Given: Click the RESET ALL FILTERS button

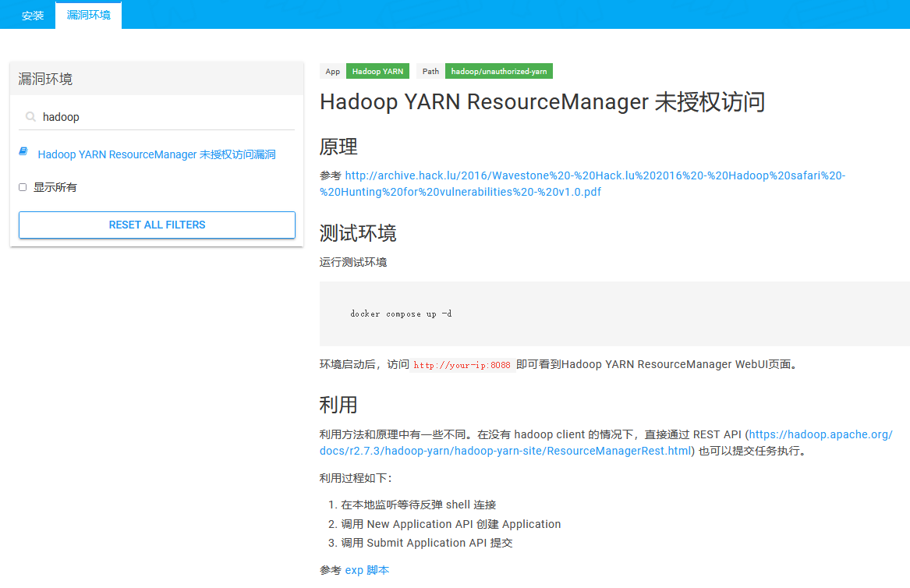Looking at the screenshot, I should [157, 225].
